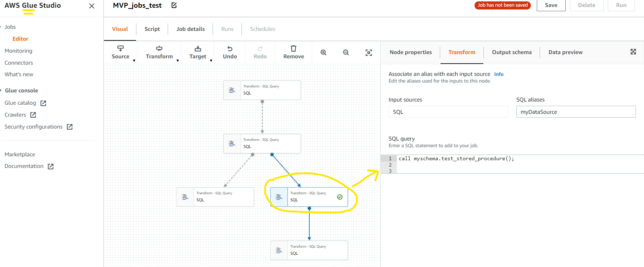
Task: Open the Schedules tab
Action: tap(263, 29)
